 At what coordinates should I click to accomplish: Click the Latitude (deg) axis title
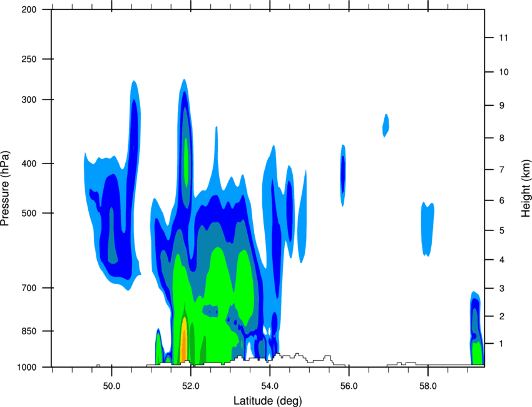pos(267,401)
